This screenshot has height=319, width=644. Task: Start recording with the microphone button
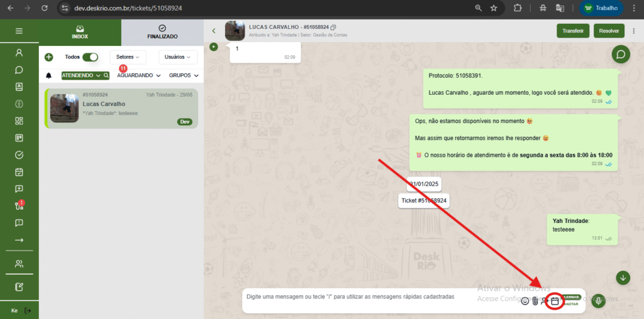(598, 301)
